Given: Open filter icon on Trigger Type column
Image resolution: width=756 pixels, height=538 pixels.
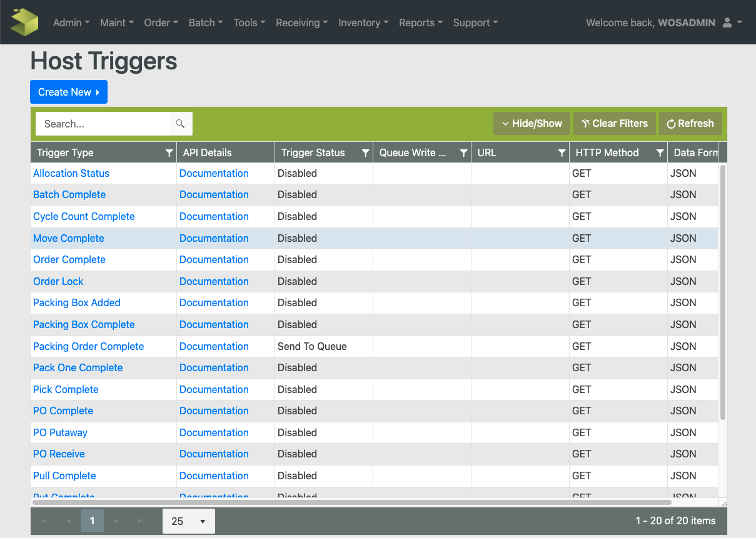Looking at the screenshot, I should [x=169, y=153].
